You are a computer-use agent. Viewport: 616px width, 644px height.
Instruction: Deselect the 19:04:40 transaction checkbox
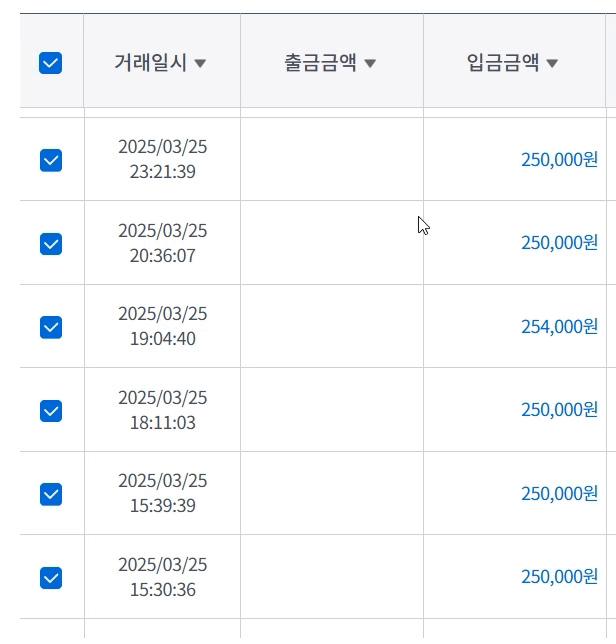point(51,327)
